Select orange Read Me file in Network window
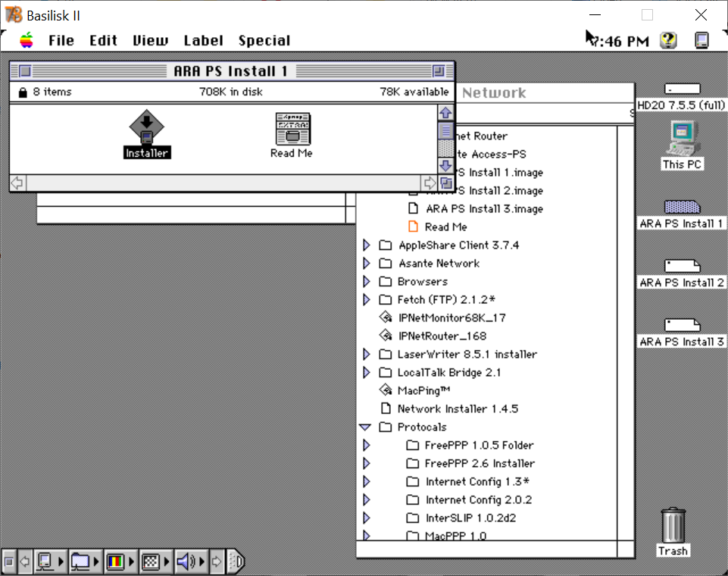 click(413, 227)
